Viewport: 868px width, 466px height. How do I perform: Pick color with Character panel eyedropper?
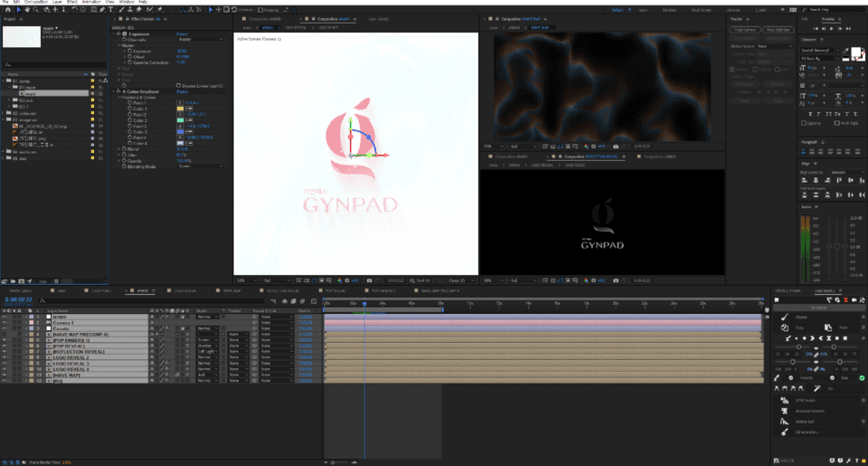pyautogui.click(x=846, y=51)
